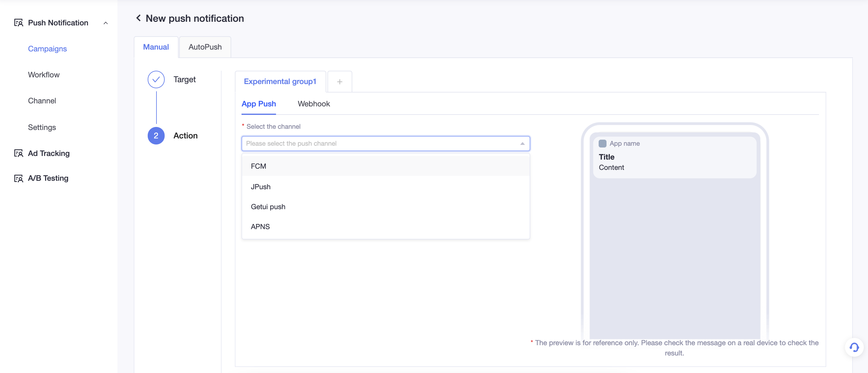Click the app icon placeholder in the preview

click(603, 143)
